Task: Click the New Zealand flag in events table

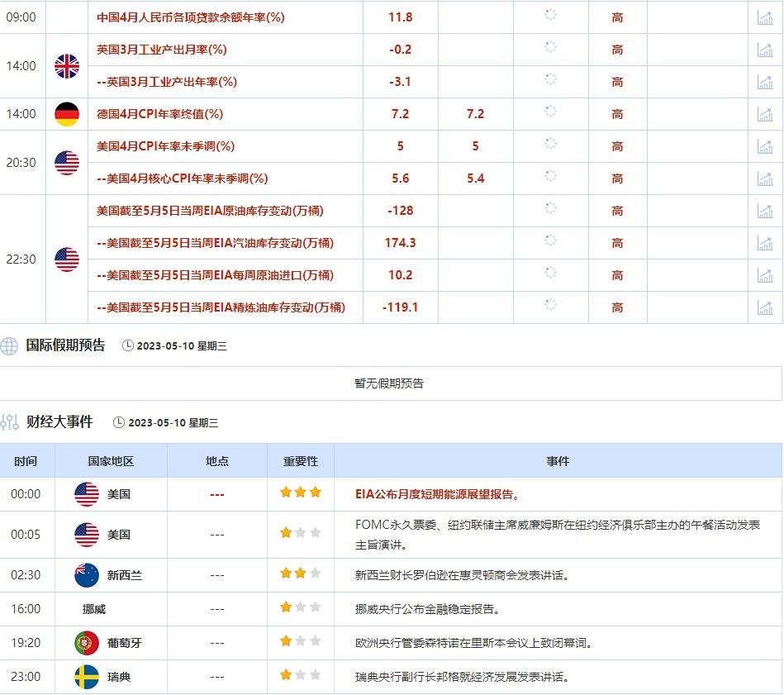Action: click(x=87, y=575)
